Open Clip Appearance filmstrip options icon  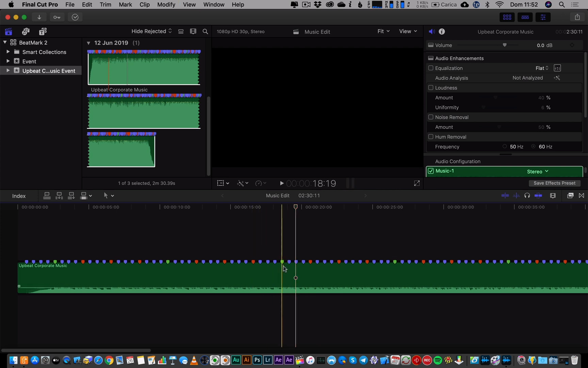click(x=193, y=31)
